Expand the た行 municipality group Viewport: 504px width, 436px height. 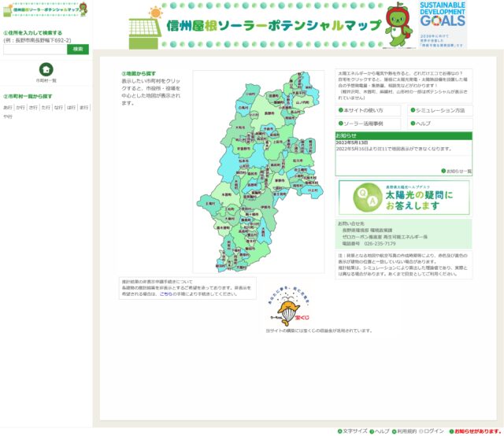46,107
